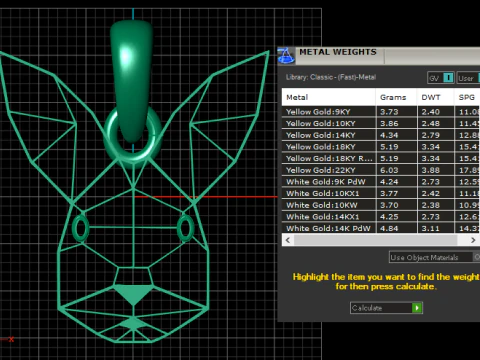480x360 pixels.
Task: Select the Yellow Gold:22KY row
Action: pyautogui.click(x=381, y=170)
